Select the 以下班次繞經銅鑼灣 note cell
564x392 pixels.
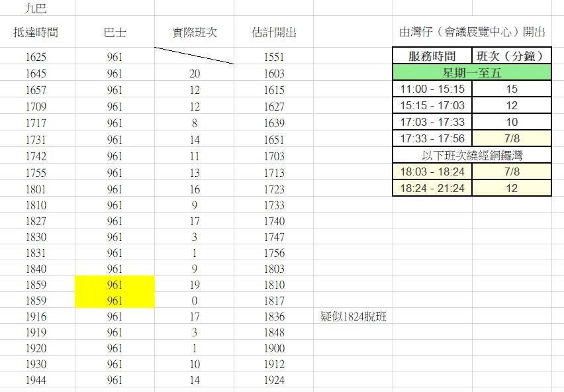pyautogui.click(x=472, y=155)
